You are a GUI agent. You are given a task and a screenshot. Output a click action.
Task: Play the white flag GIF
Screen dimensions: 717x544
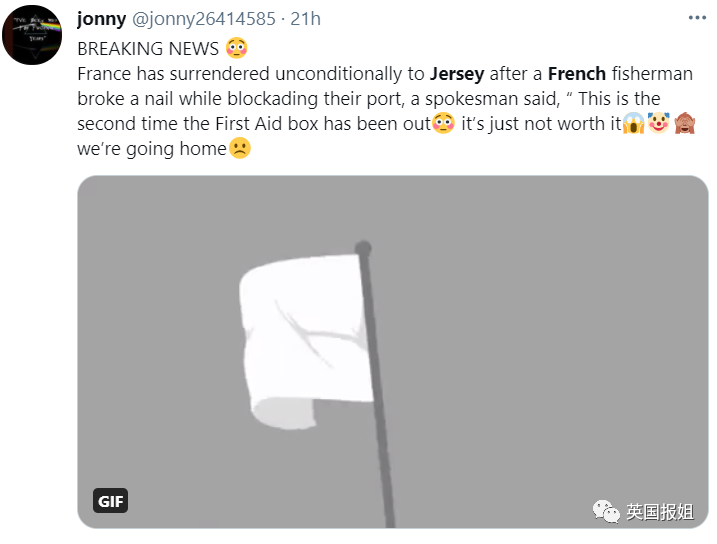[x=392, y=351]
